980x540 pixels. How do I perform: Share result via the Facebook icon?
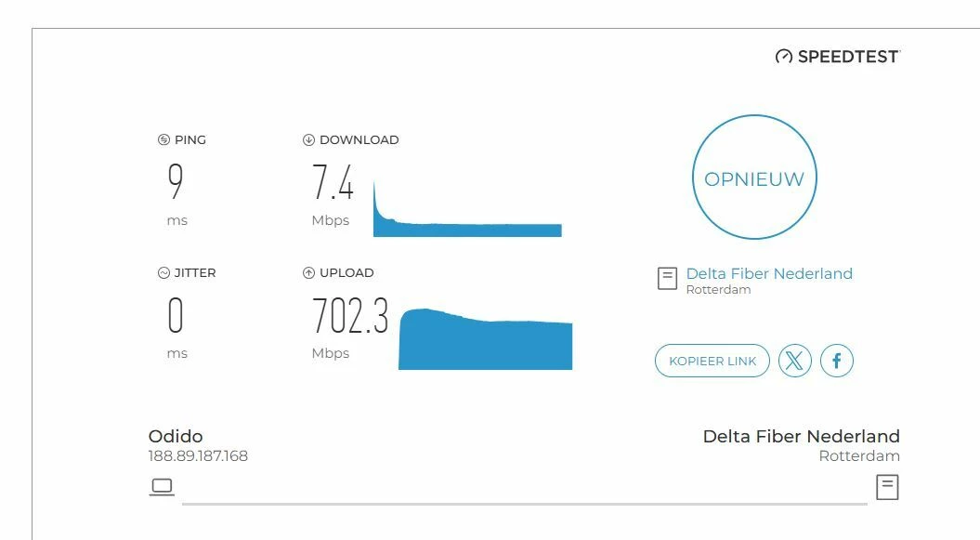tap(836, 361)
